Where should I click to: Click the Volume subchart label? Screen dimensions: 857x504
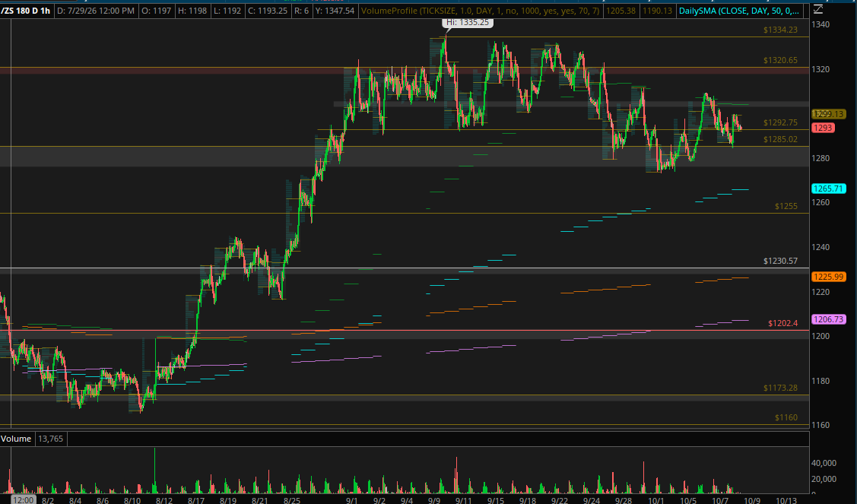point(16,439)
